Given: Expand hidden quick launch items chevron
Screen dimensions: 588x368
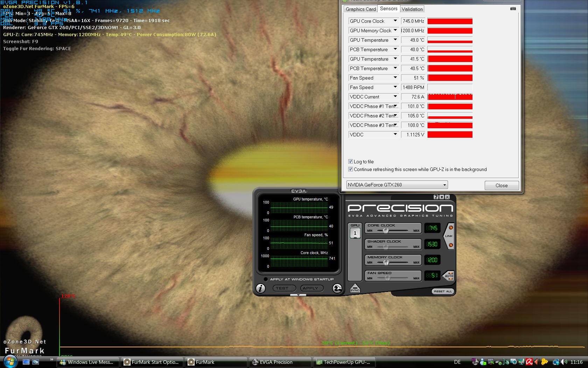Looking at the screenshot, I should 52,359.
